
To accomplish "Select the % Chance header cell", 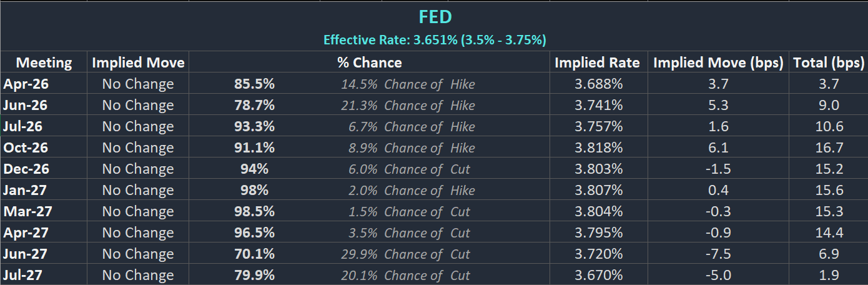I will (369, 62).
